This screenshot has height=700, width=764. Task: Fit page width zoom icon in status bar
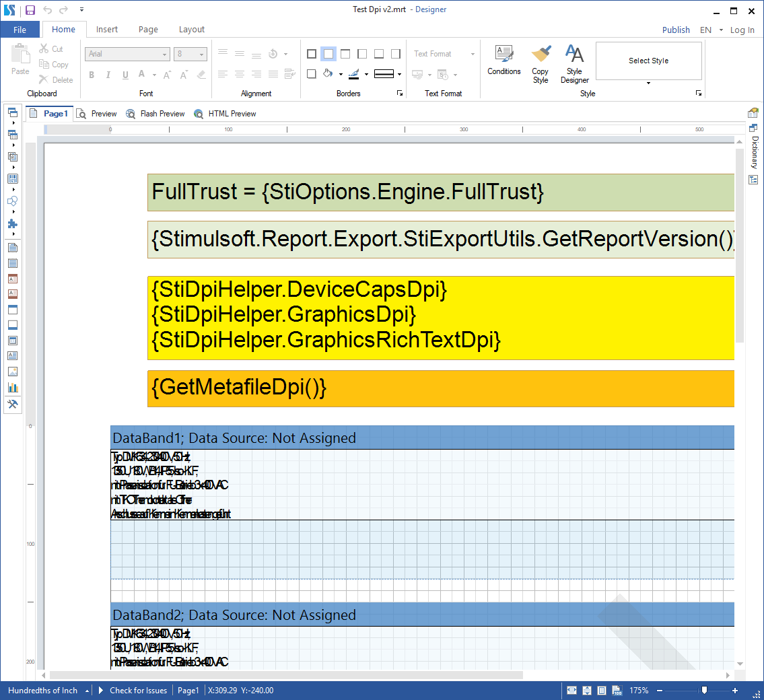572,691
